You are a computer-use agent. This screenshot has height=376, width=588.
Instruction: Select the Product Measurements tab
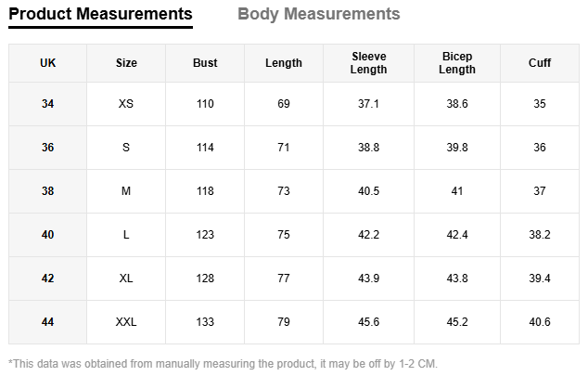pyautogui.click(x=100, y=14)
